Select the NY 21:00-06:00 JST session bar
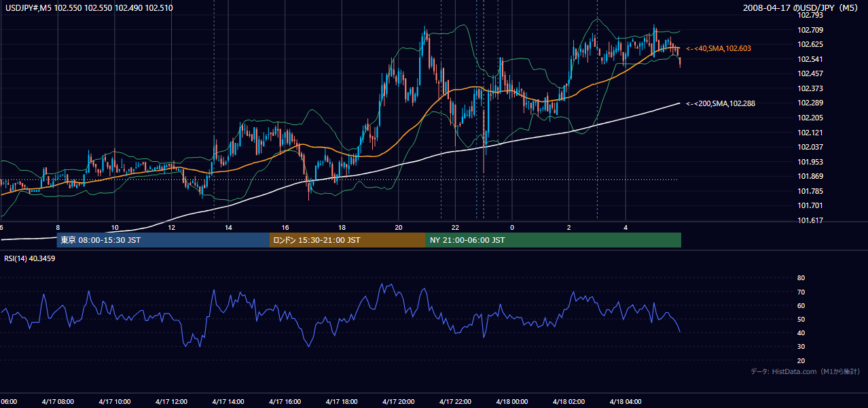868x408 pixels. [x=554, y=240]
